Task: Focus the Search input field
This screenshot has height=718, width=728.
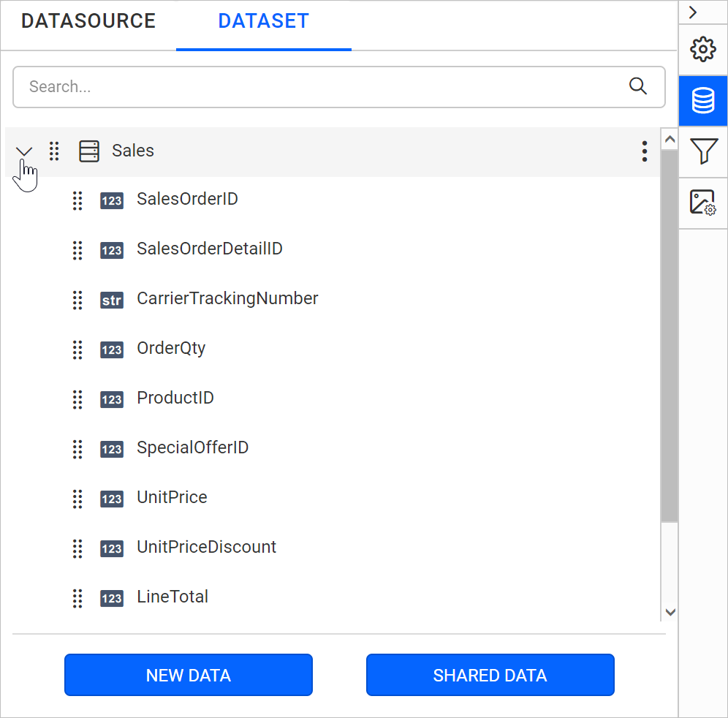Action: (339, 87)
